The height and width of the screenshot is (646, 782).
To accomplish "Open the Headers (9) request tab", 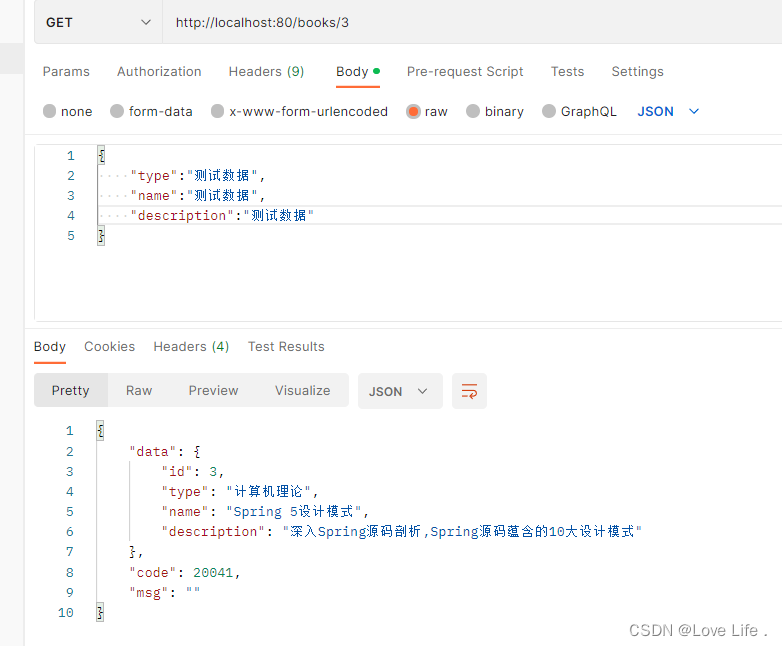I will [x=266, y=72].
